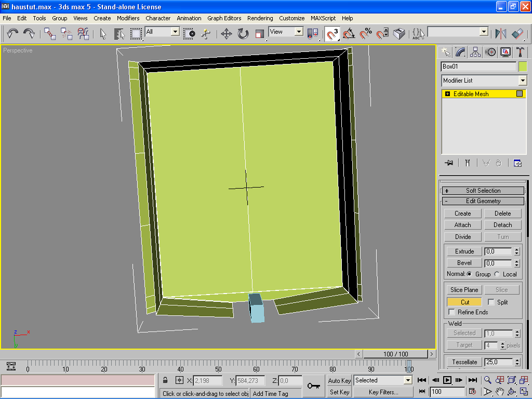Expand the Soft Selection rollout

click(483, 191)
